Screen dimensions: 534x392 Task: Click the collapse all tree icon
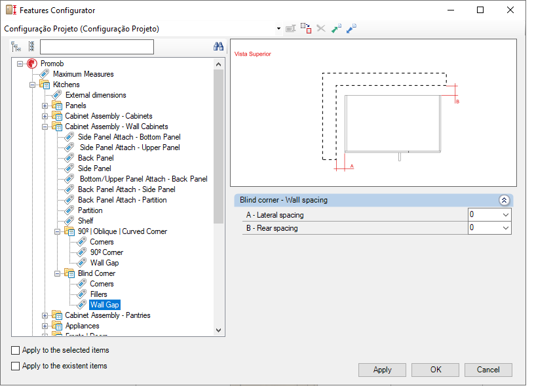31,47
